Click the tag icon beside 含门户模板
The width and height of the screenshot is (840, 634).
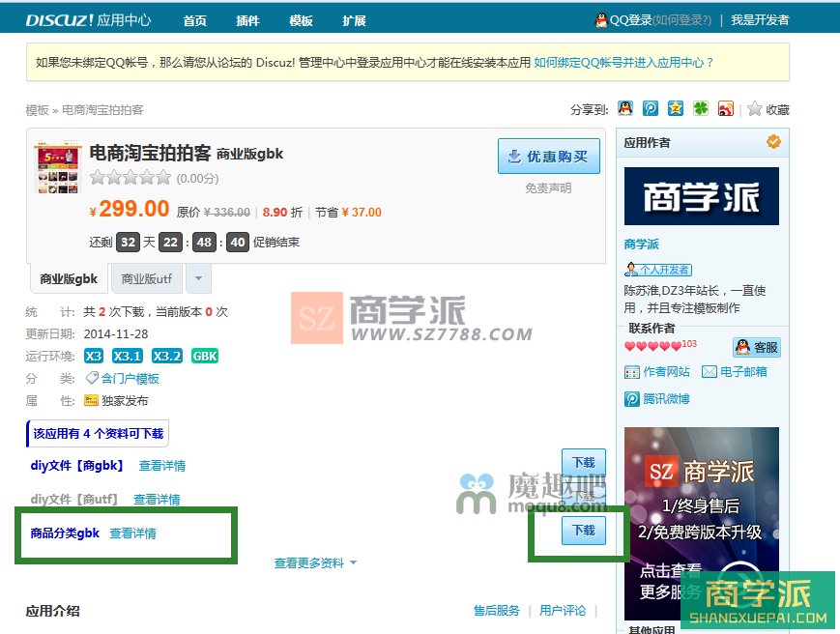click(92, 378)
